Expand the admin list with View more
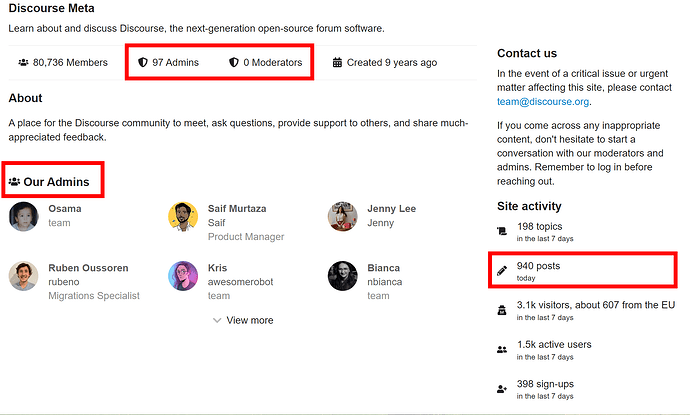690x415 pixels. tap(243, 320)
